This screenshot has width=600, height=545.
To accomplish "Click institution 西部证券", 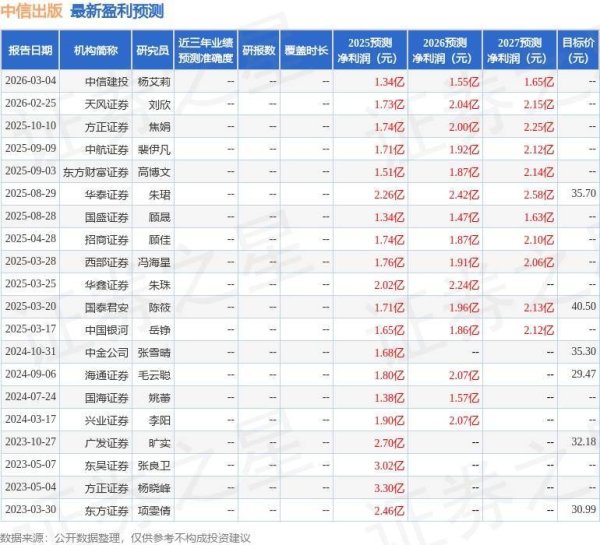I will 106,262.
